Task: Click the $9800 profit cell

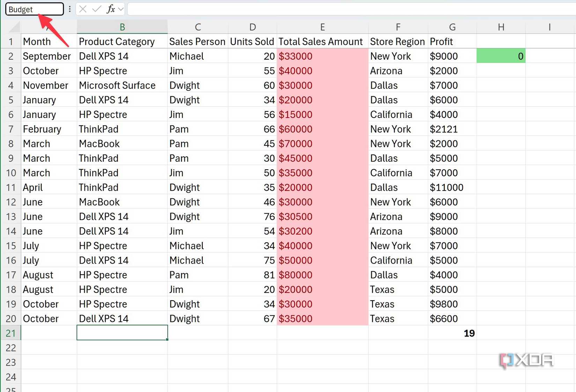Action: 452,304
